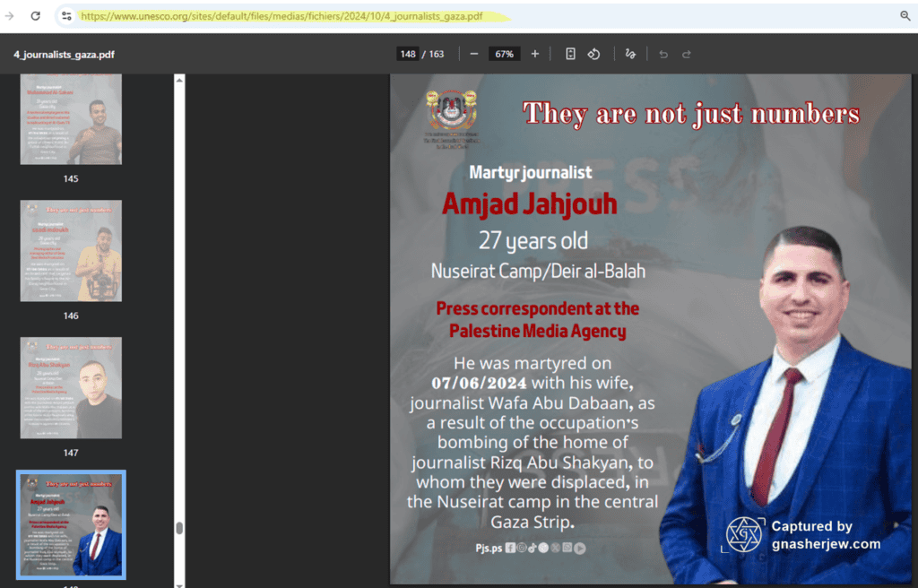Viewport: 918px width, 588px height.
Task: Select the page 145 thumbnail
Action: click(x=71, y=118)
